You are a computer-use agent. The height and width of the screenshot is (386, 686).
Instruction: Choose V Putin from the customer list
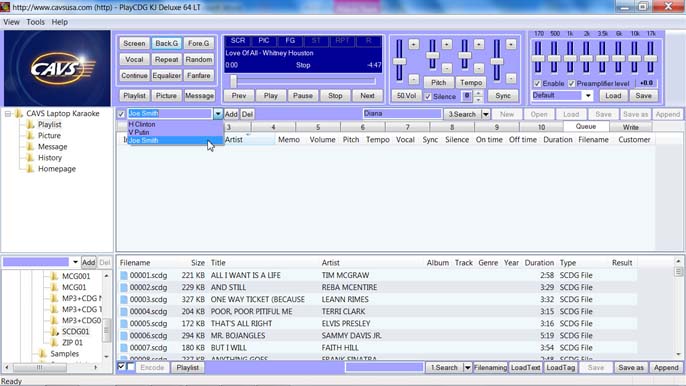click(x=139, y=132)
